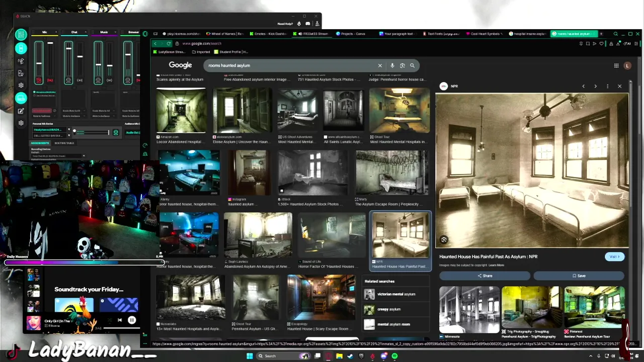Screen dimensions: 644x362
Task: Open Windows Start menu
Action: 249,356
